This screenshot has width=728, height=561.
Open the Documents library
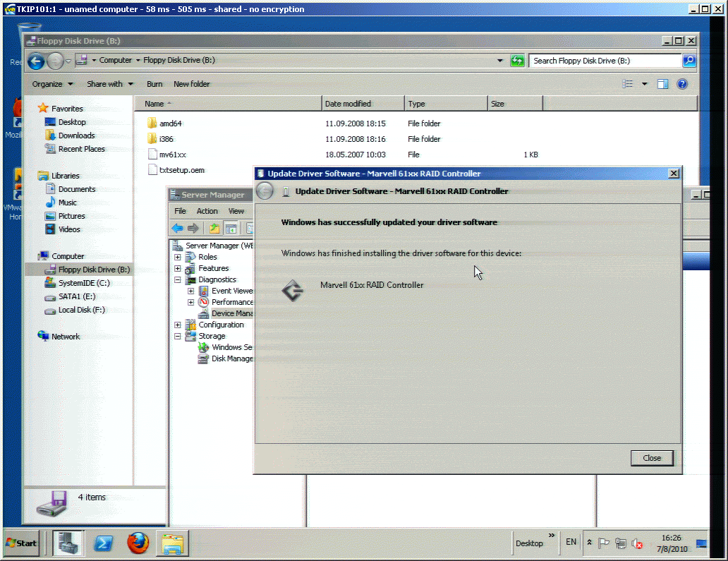click(71, 189)
